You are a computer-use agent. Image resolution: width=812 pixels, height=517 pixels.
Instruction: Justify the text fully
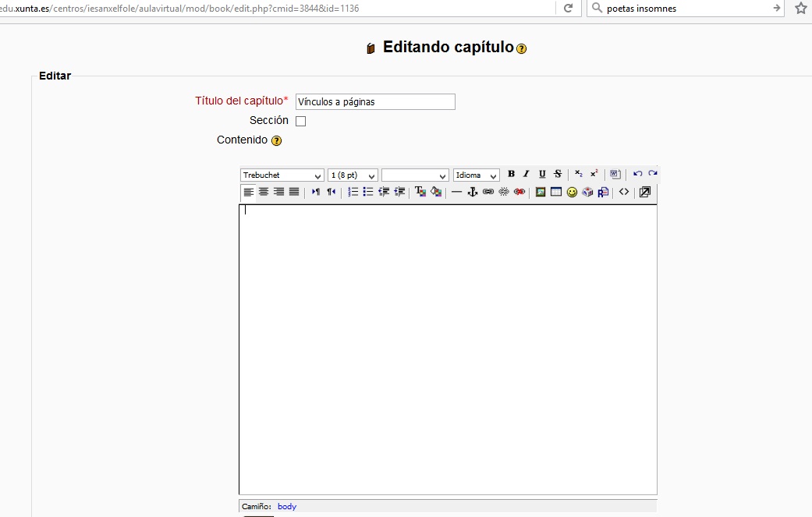pyautogui.click(x=294, y=192)
